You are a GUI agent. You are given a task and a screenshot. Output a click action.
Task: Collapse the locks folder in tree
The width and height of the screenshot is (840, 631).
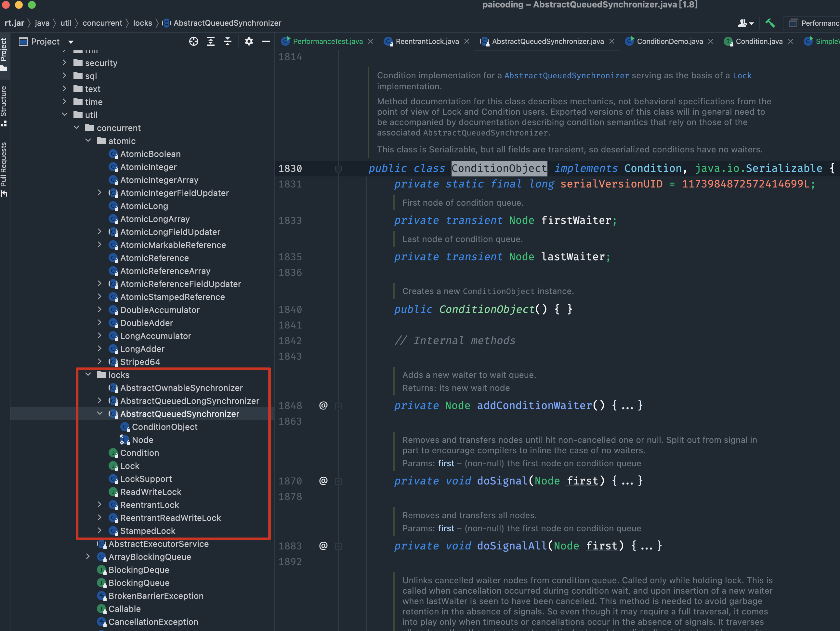point(88,375)
